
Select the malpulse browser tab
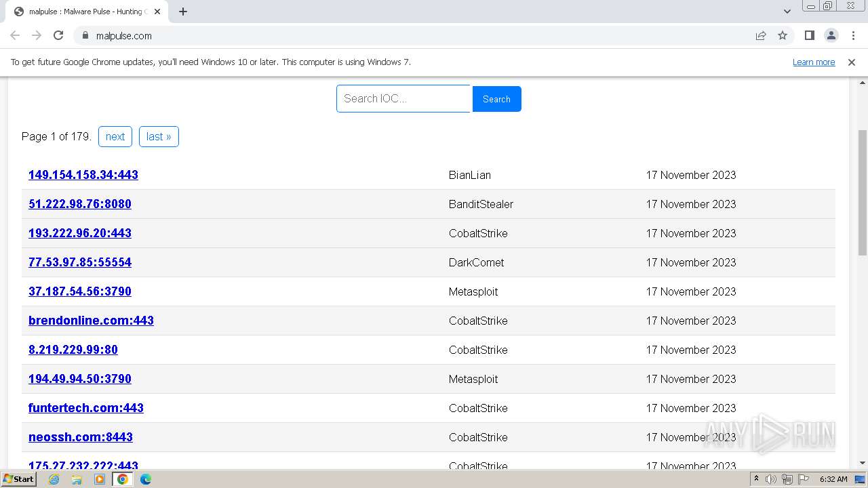87,12
